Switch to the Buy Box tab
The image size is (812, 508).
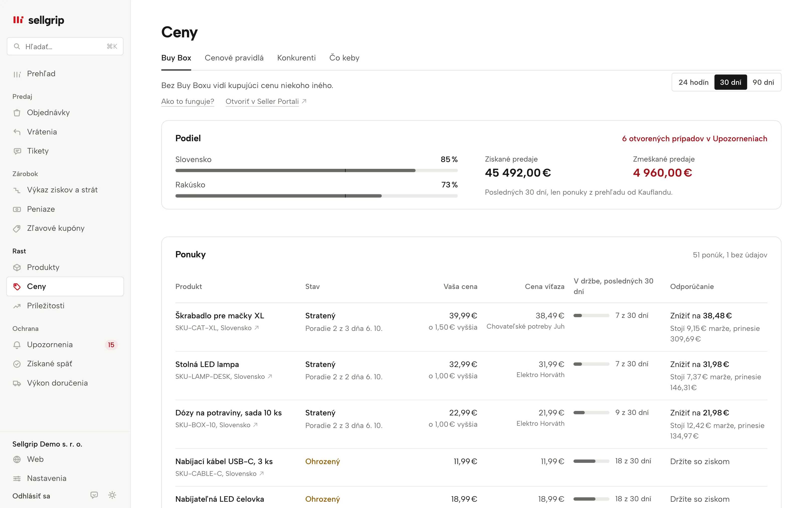click(x=176, y=58)
